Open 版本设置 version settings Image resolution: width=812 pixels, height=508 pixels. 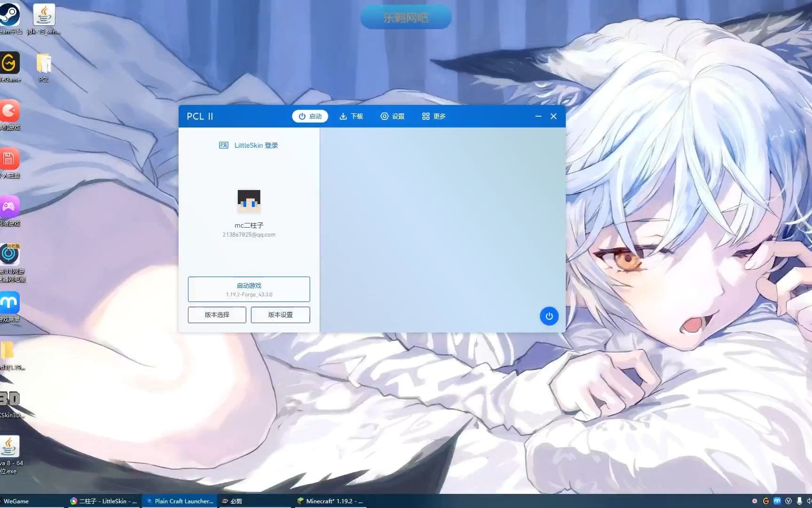(x=281, y=315)
